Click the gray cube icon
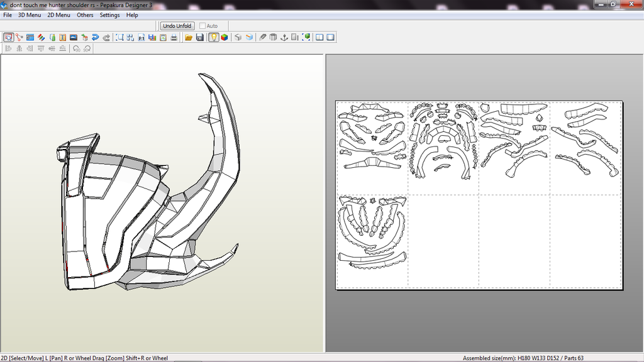644x362 pixels. [238, 37]
